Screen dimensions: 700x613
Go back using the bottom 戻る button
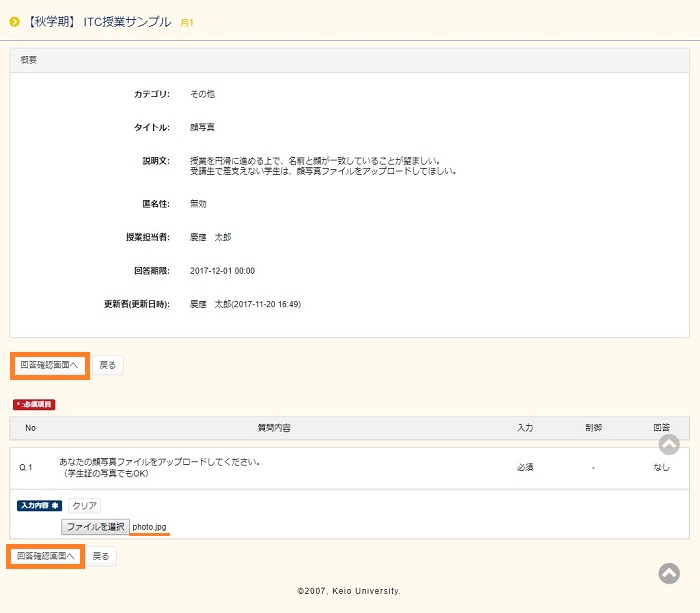point(101,555)
